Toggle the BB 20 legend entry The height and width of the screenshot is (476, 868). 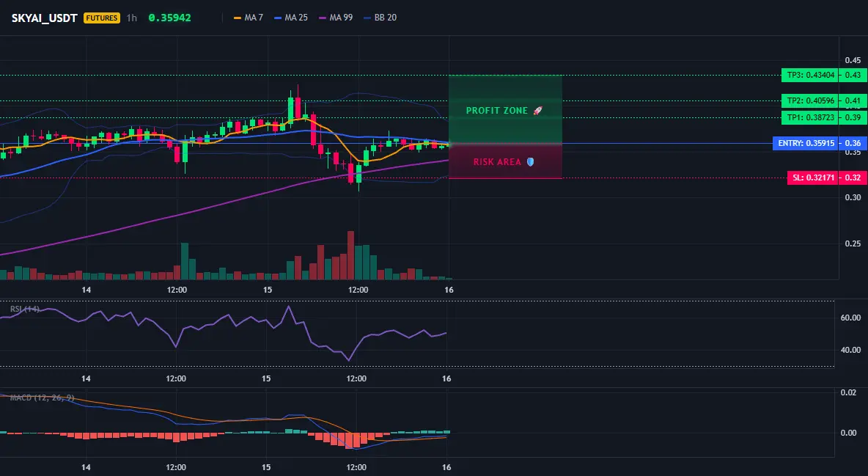coord(380,18)
